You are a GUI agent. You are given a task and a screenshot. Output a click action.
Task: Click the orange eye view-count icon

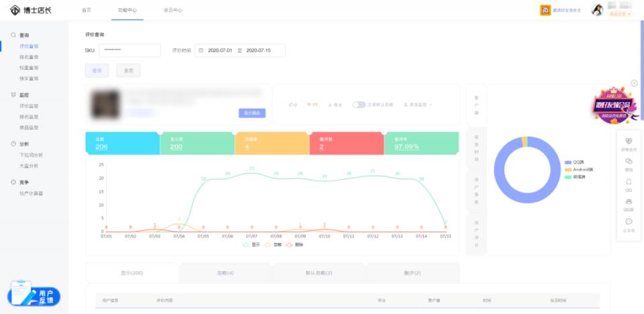click(309, 105)
